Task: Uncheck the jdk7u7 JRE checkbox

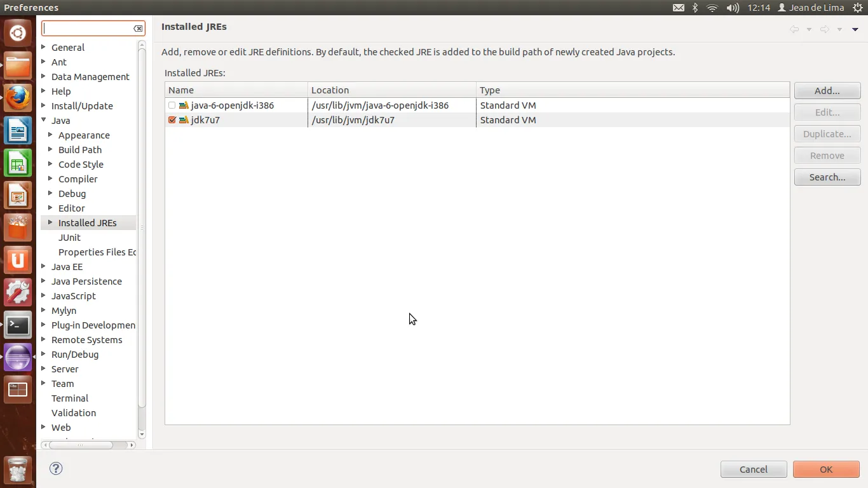Action: click(x=172, y=120)
